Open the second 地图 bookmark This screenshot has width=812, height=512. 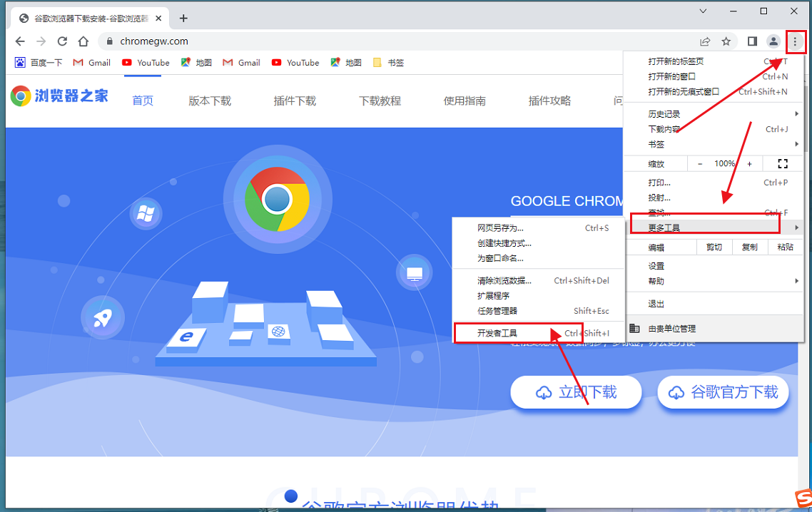point(346,63)
